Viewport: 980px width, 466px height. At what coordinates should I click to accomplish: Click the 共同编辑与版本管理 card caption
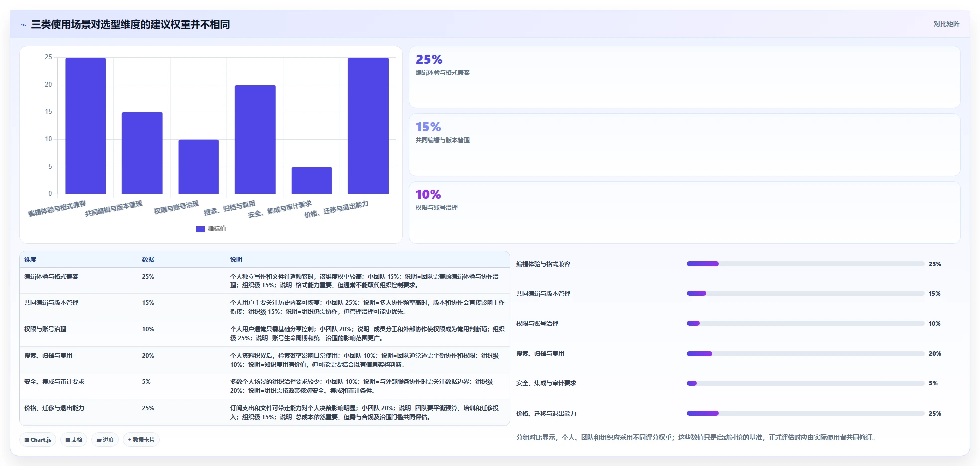pyautogui.click(x=442, y=140)
